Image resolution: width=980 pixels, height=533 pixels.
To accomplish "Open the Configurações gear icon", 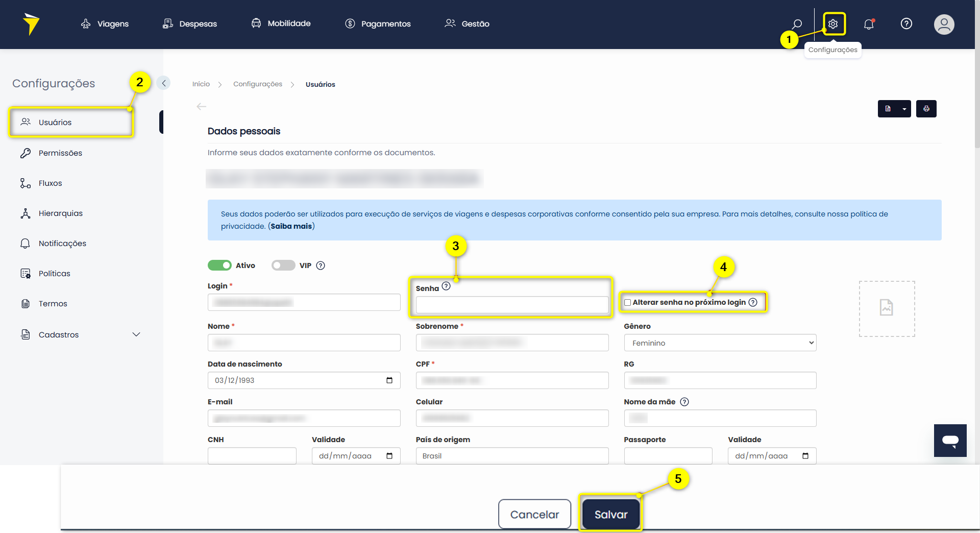I will coord(833,24).
